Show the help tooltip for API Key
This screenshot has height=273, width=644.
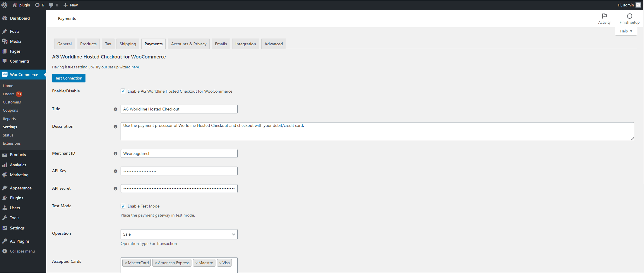(x=115, y=171)
